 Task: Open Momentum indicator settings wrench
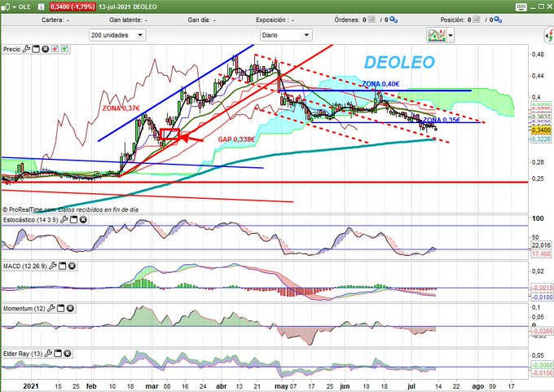[51, 309]
